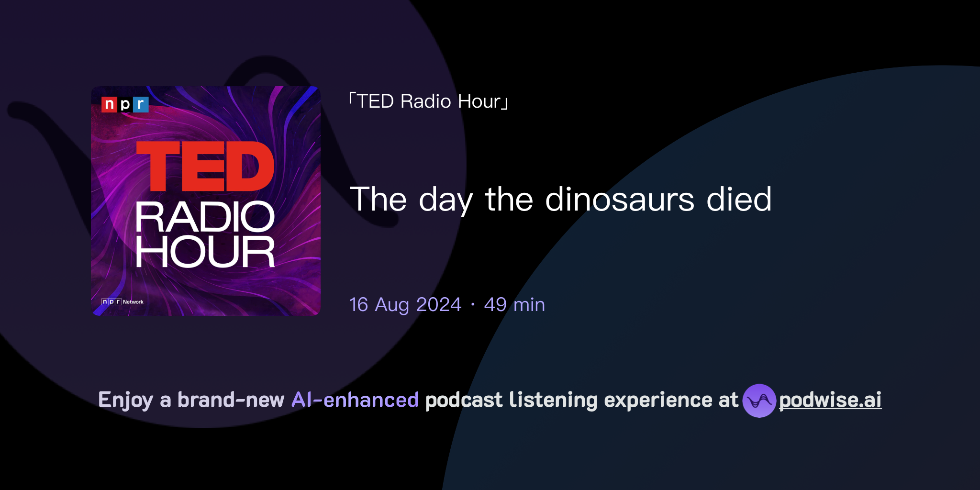
Task: Select the 「TED Radio Hour」 header label
Action: 427,101
